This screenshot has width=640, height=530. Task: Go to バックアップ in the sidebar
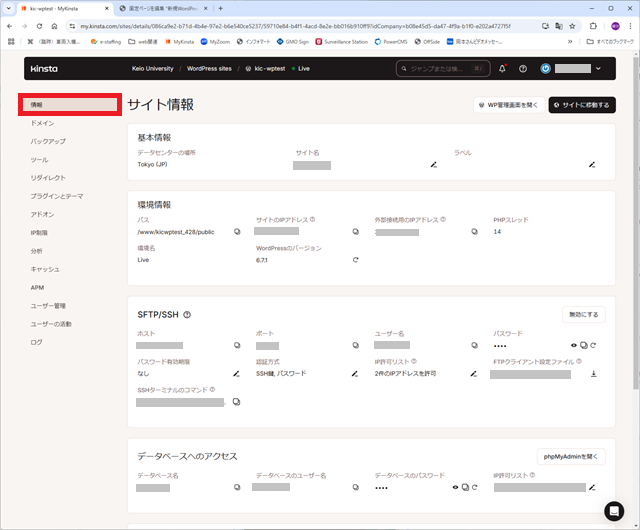[x=48, y=141]
